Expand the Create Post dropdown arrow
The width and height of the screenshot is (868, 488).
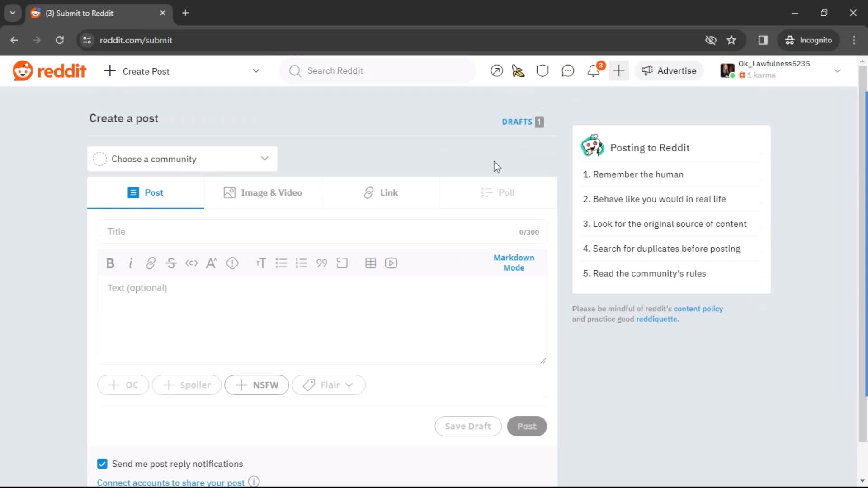point(256,71)
